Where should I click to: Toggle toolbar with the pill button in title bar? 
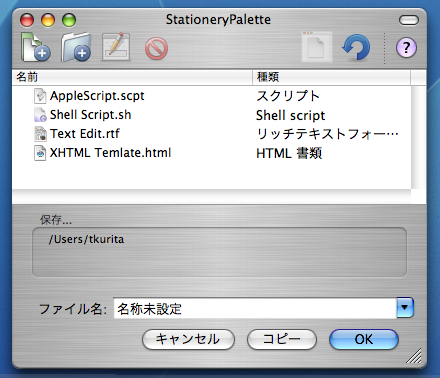pyautogui.click(x=409, y=20)
